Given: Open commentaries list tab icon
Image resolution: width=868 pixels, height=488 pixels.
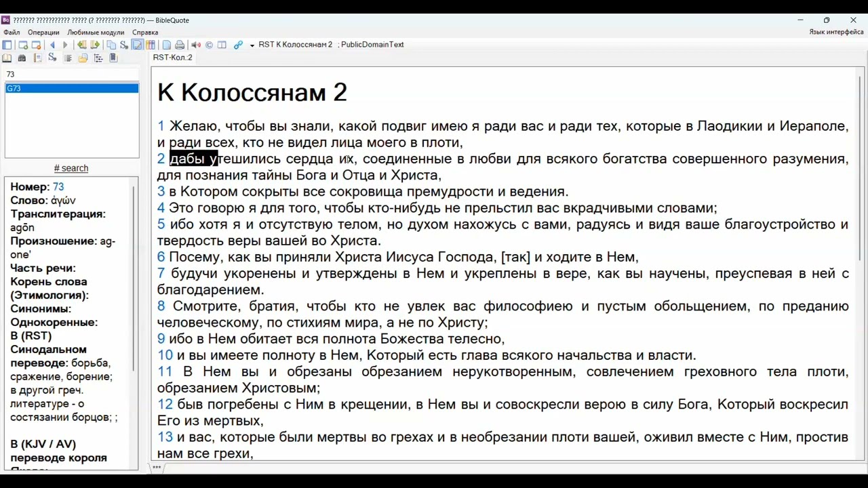Looking at the screenshot, I should pyautogui.click(x=68, y=58).
